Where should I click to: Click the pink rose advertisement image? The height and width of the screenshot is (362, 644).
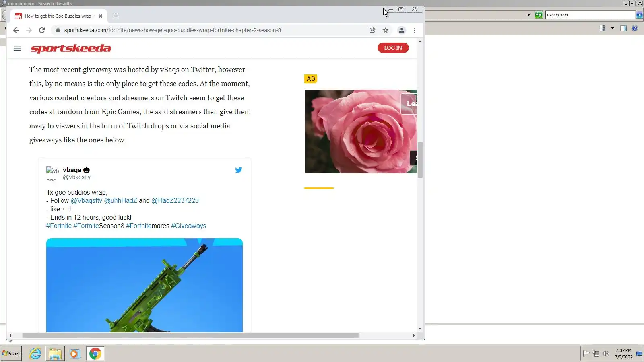[x=361, y=132]
